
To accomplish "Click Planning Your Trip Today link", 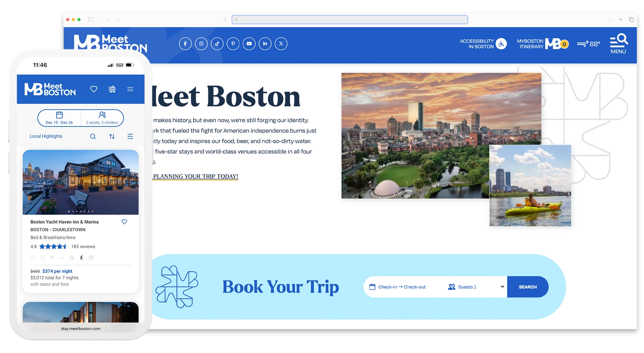I will (195, 176).
